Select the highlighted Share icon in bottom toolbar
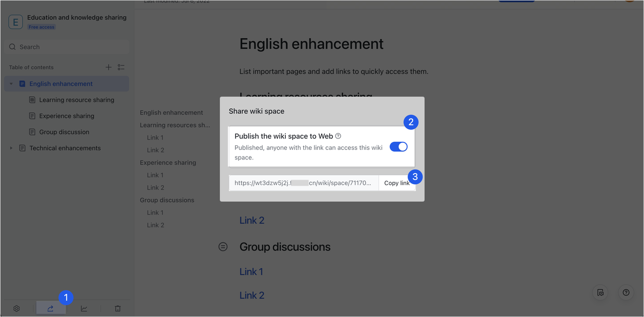644x317 pixels. click(x=50, y=308)
